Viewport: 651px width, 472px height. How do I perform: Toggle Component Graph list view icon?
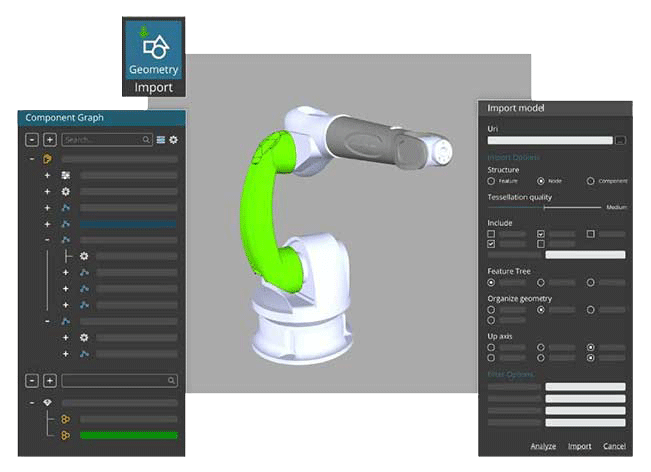[x=161, y=140]
